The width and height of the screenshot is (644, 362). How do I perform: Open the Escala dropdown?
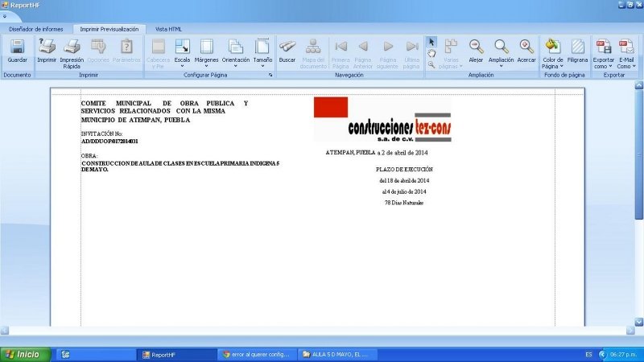click(x=183, y=52)
